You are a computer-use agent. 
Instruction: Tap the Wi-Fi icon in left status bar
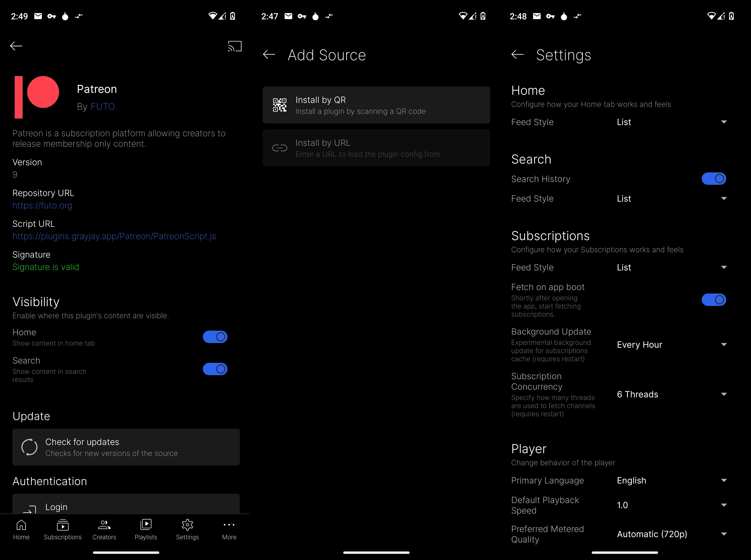coord(213,16)
